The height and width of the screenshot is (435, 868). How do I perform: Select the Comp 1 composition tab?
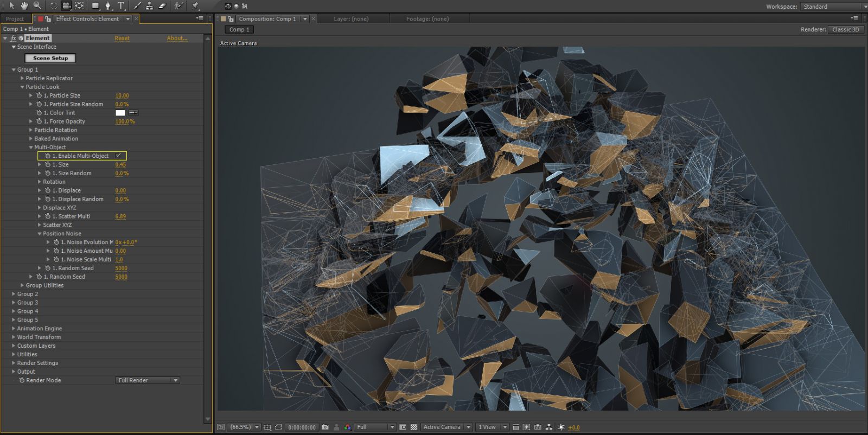coord(239,30)
